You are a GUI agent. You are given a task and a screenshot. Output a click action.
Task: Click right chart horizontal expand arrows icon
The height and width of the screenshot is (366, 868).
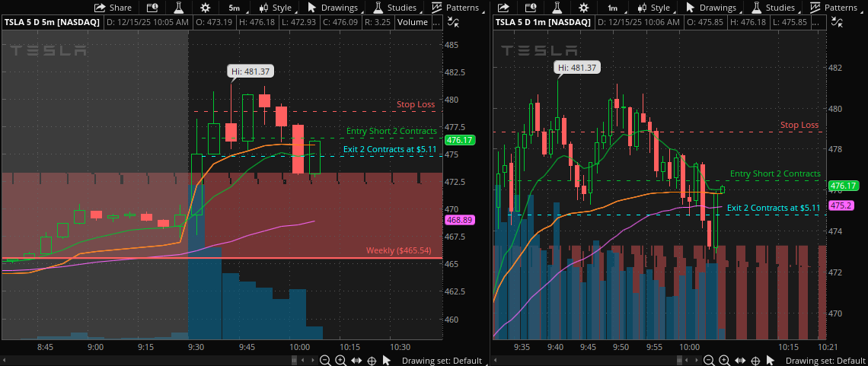pos(739,361)
